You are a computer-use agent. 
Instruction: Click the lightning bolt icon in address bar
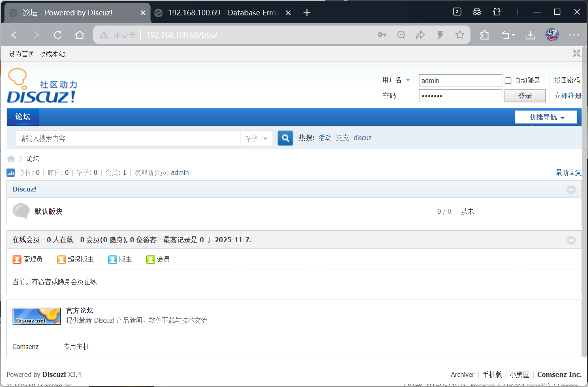(440, 35)
